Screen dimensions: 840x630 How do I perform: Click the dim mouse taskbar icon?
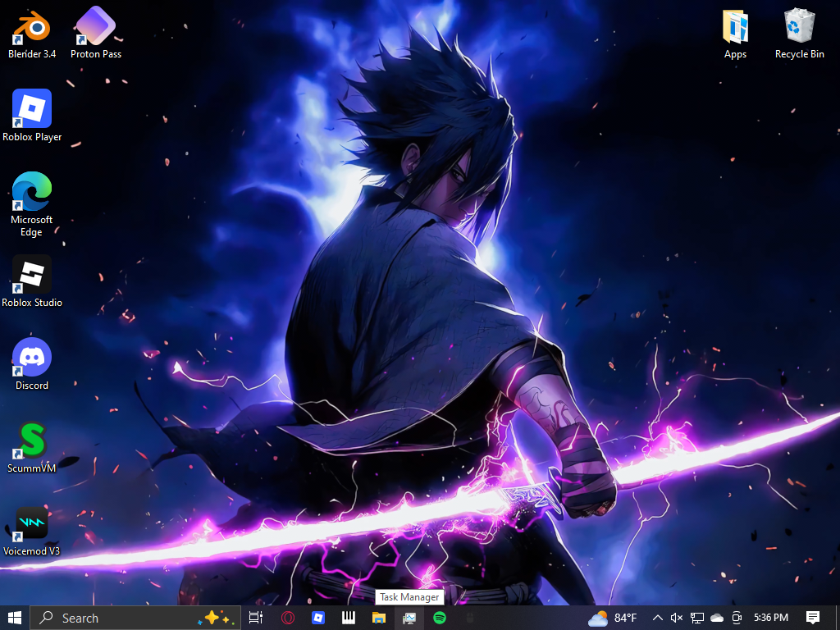[470, 618]
